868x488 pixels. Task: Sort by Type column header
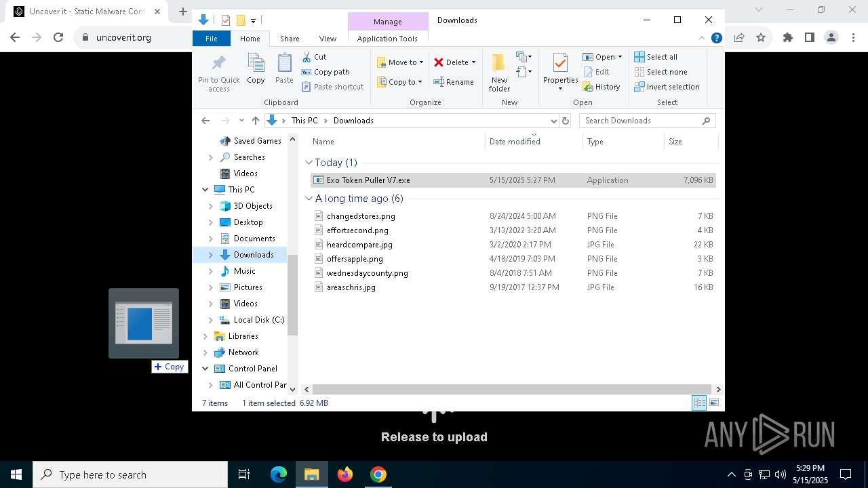tap(623, 142)
